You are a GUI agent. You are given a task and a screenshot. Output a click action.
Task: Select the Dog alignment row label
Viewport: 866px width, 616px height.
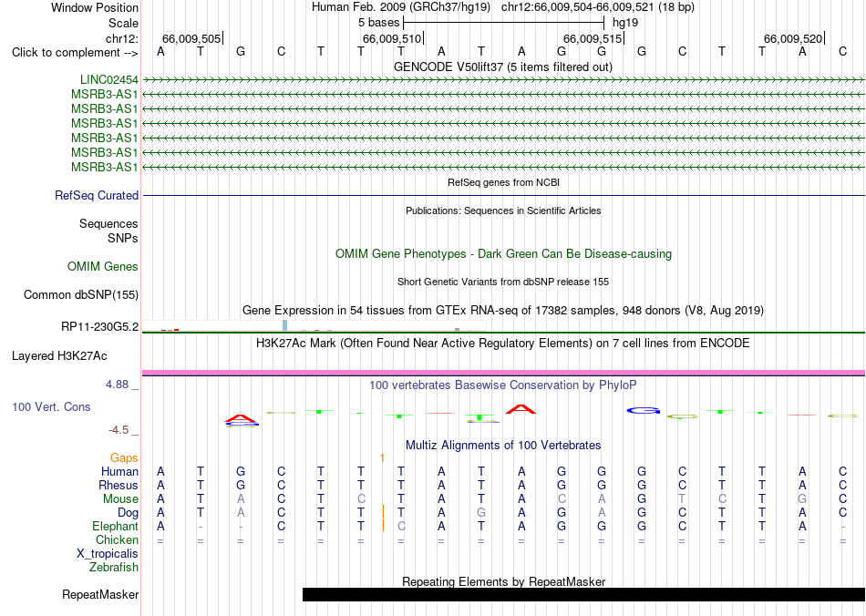[x=128, y=513]
